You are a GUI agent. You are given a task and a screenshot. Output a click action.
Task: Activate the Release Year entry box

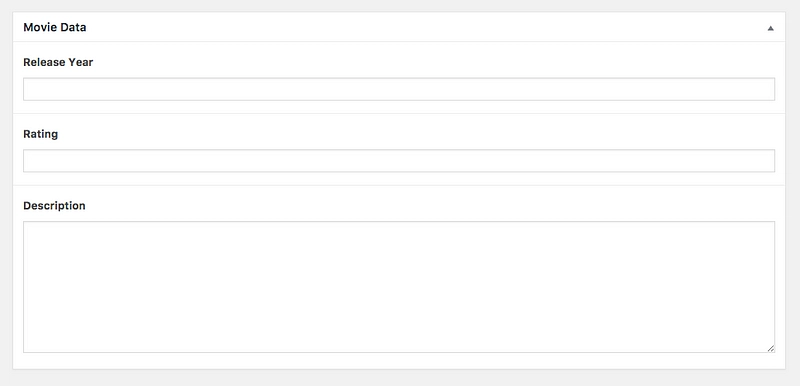click(399, 89)
